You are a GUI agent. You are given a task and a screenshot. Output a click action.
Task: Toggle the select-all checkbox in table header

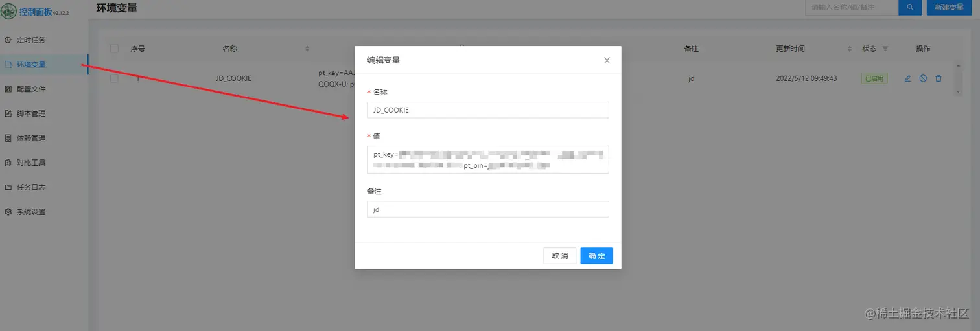(114, 49)
